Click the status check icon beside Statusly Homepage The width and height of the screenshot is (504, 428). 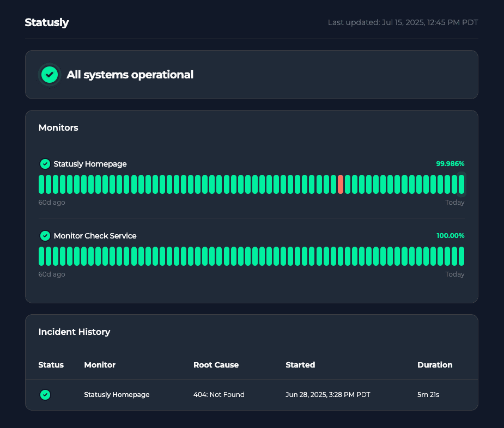pos(45,164)
